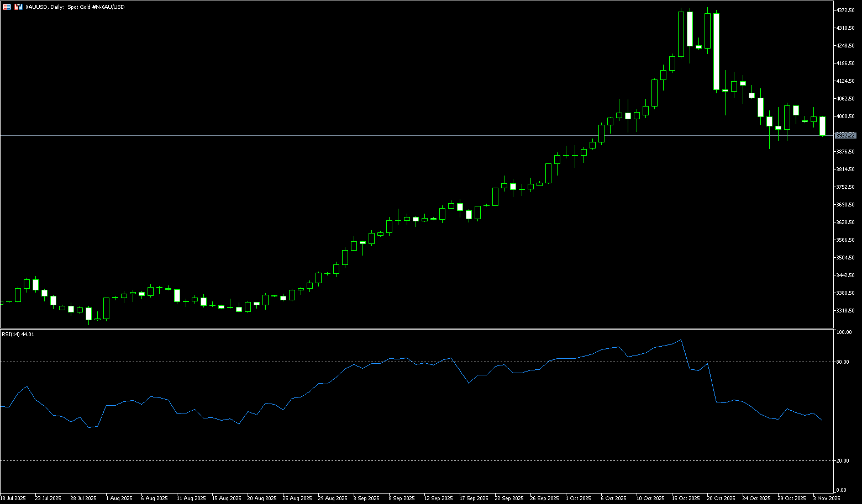Viewport: 862px width, 504px height.
Task: Click the 20.00 level label in RSI panel
Action: click(x=843, y=461)
